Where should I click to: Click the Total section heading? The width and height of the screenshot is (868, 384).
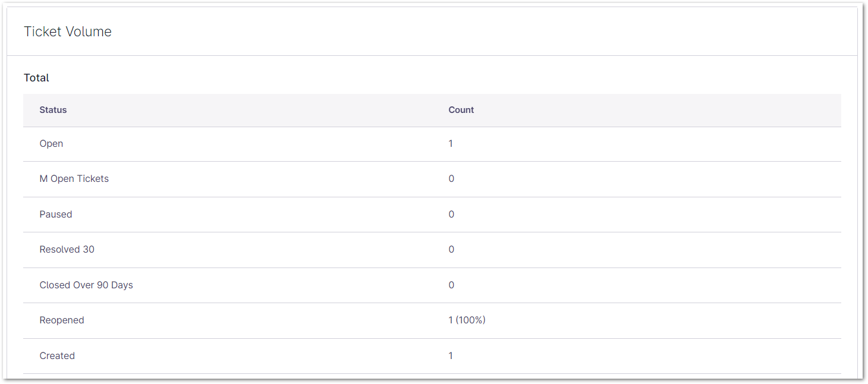pyautogui.click(x=36, y=78)
